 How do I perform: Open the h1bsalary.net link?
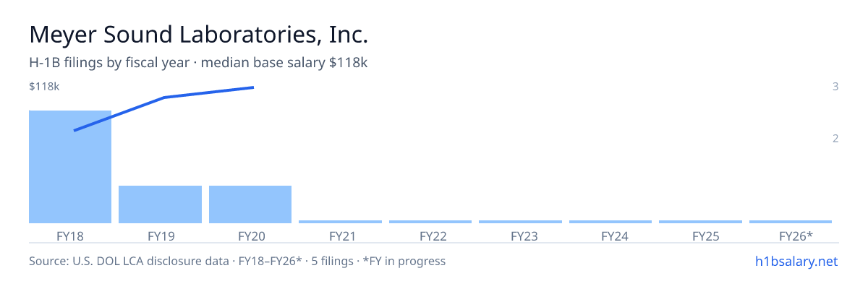[x=796, y=261]
